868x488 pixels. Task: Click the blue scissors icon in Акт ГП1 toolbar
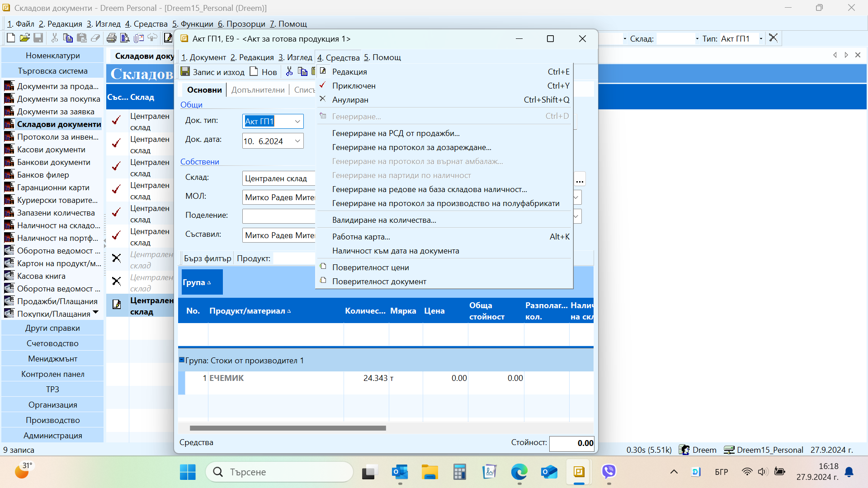coord(289,71)
